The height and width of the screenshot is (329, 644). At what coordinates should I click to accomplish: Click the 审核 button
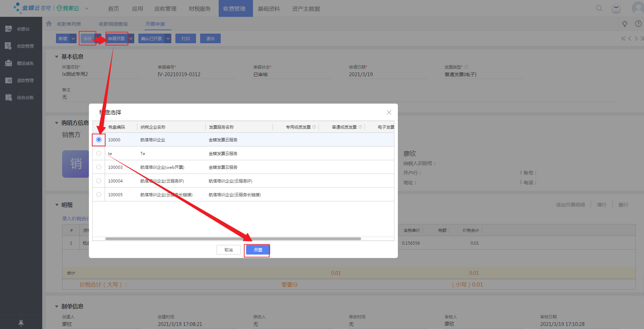point(88,39)
